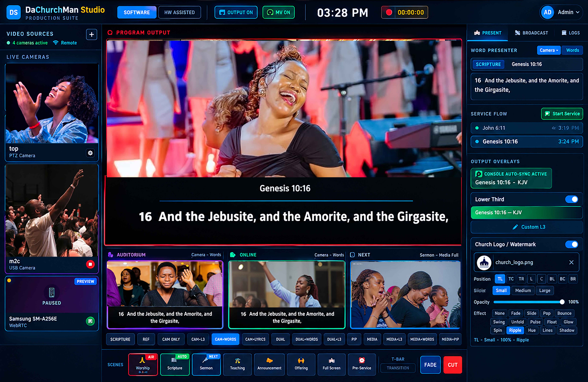Expand the Admin user dropdown
Screen dimensions: 588x382
[560, 12]
